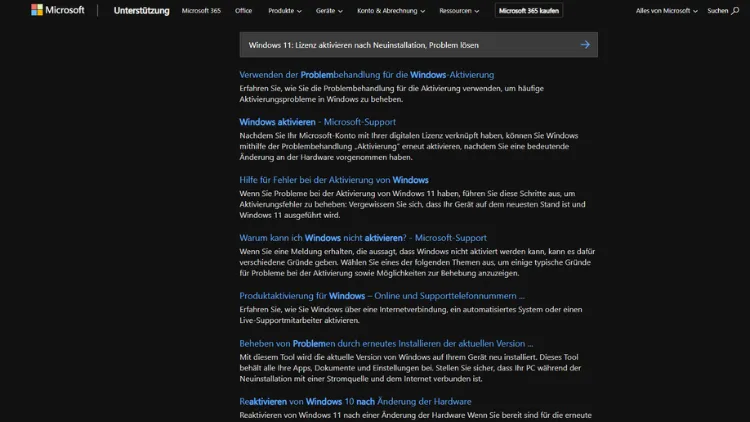
Task: Click text 'Live-Supportmitarbeiter aktivieren'
Action: [299, 320]
